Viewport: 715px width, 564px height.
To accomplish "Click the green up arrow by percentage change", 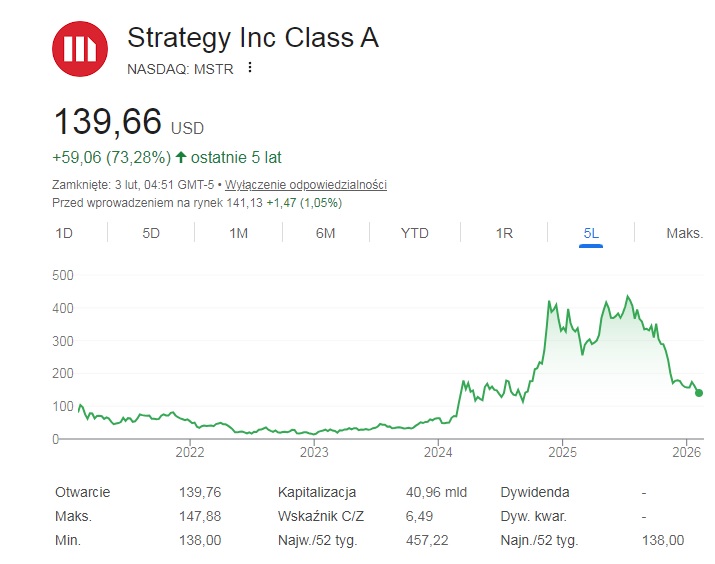I will pyautogui.click(x=180, y=157).
